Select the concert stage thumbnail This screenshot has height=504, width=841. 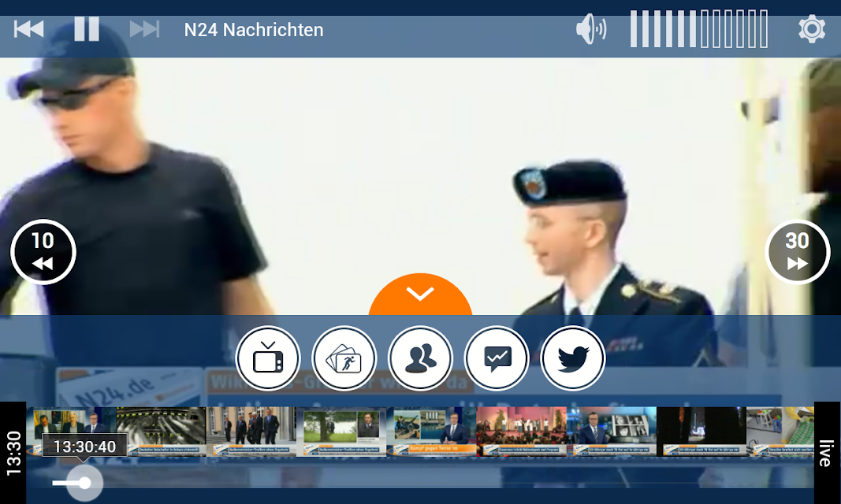(x=521, y=432)
